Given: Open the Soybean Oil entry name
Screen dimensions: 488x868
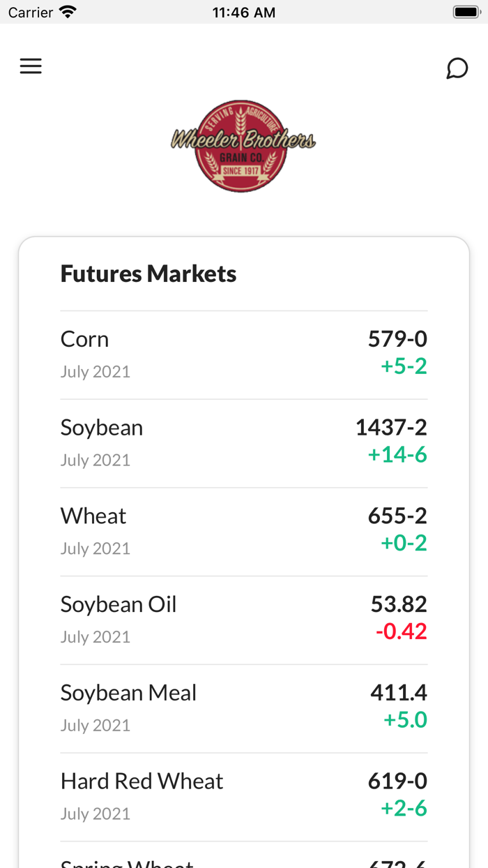Looking at the screenshot, I should [119, 604].
